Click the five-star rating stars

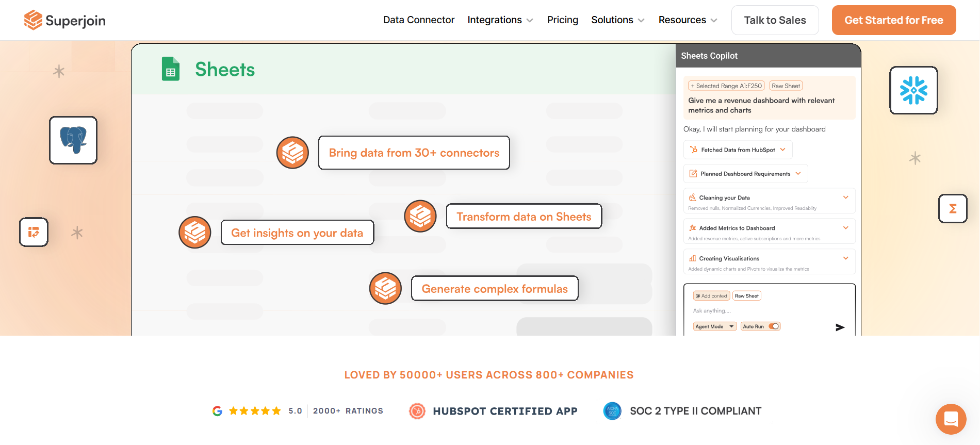pyautogui.click(x=255, y=411)
